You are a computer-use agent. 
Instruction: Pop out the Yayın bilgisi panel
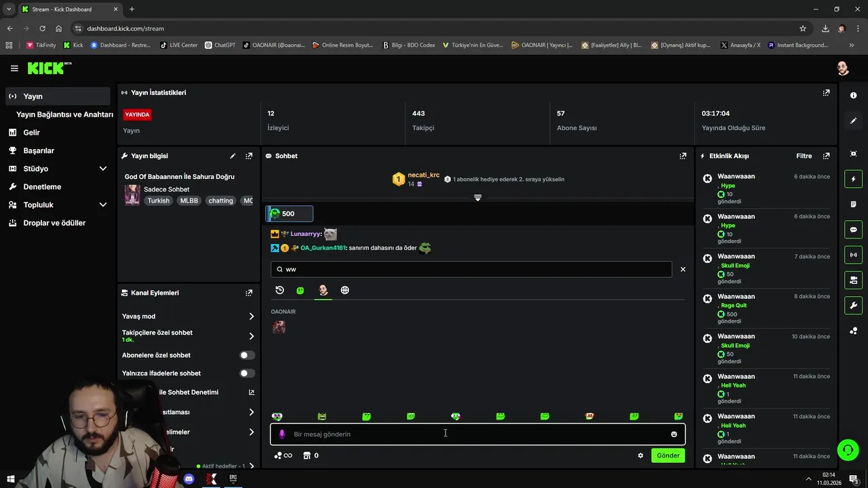tap(249, 156)
